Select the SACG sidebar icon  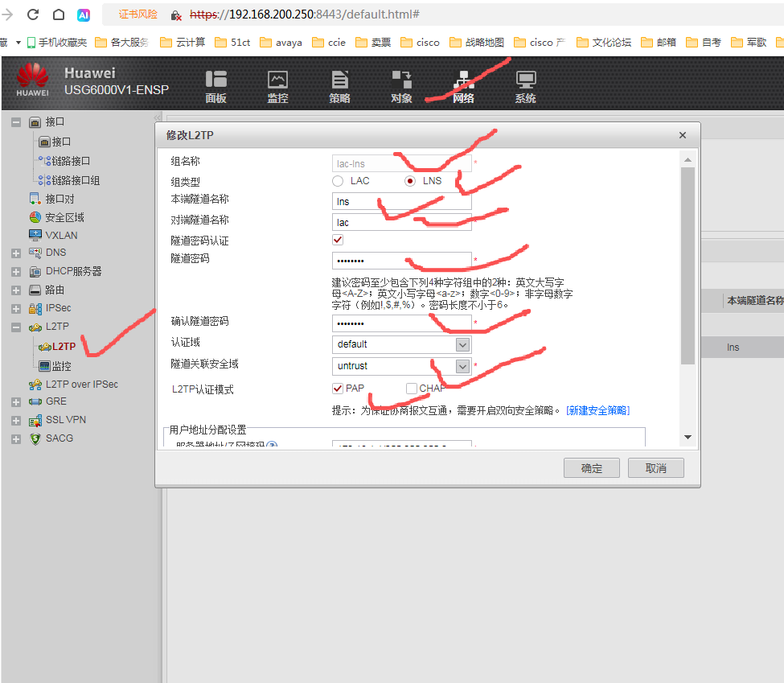(35, 438)
